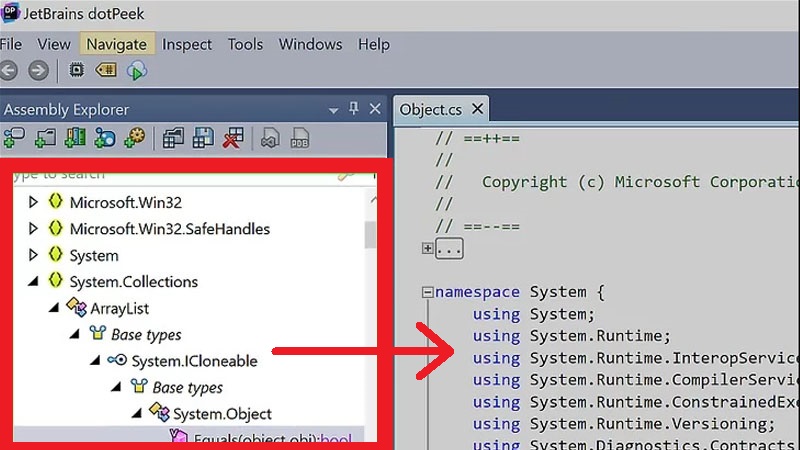This screenshot has height=450, width=800.
Task: Click the PDB generate icon
Action: 300,138
